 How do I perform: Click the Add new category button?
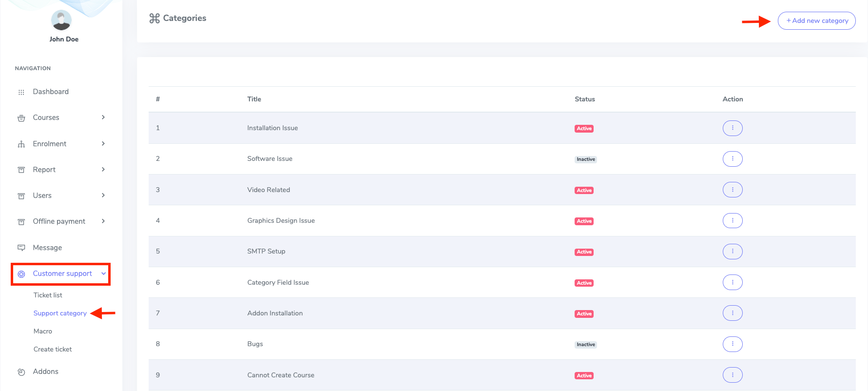pyautogui.click(x=816, y=20)
